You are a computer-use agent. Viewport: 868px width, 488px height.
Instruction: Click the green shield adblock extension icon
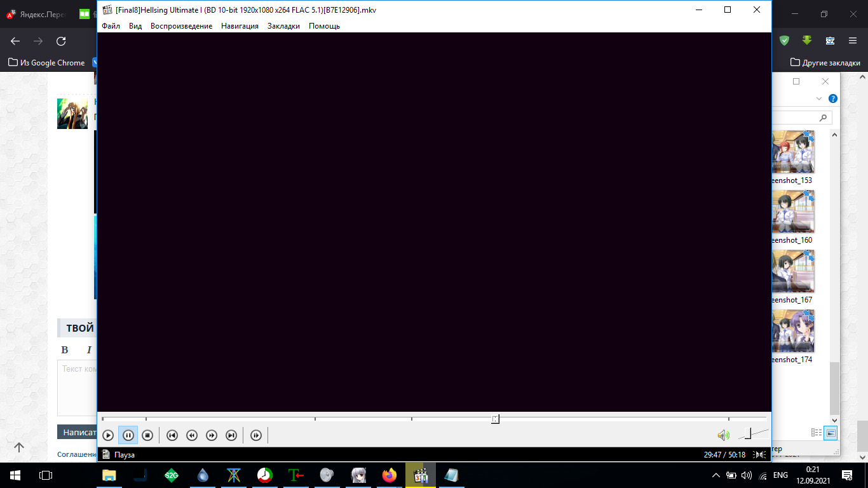click(x=785, y=41)
